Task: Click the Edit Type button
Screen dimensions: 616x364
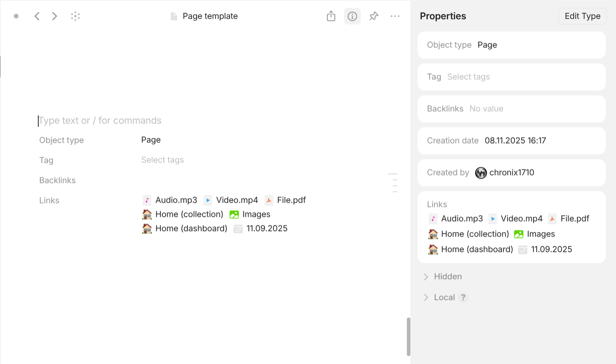Action: 582,16
